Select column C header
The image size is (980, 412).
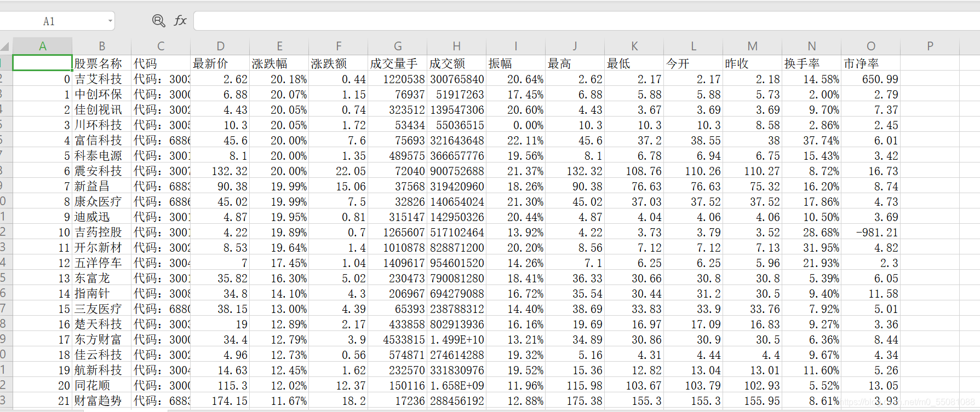point(161,47)
